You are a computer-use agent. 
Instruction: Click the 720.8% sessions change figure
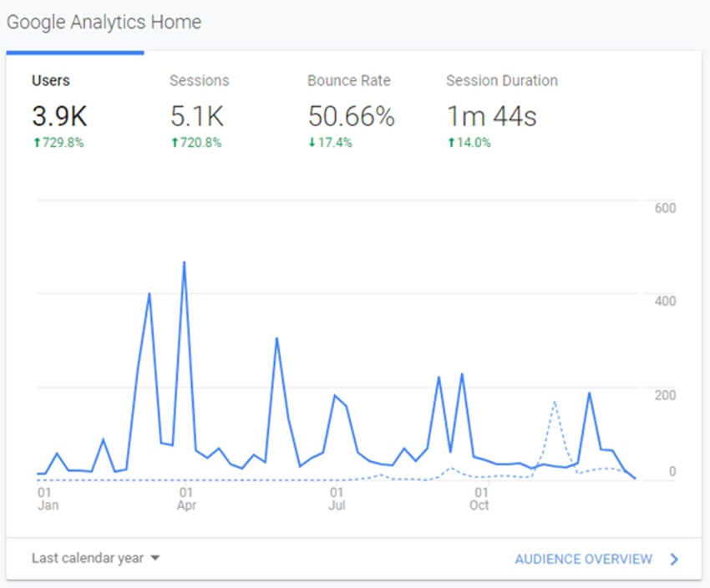(x=196, y=143)
